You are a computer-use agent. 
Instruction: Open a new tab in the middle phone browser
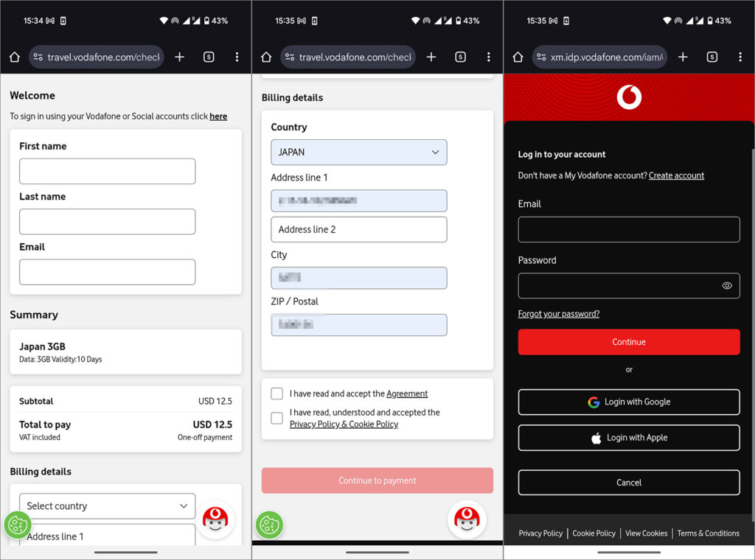pos(431,57)
